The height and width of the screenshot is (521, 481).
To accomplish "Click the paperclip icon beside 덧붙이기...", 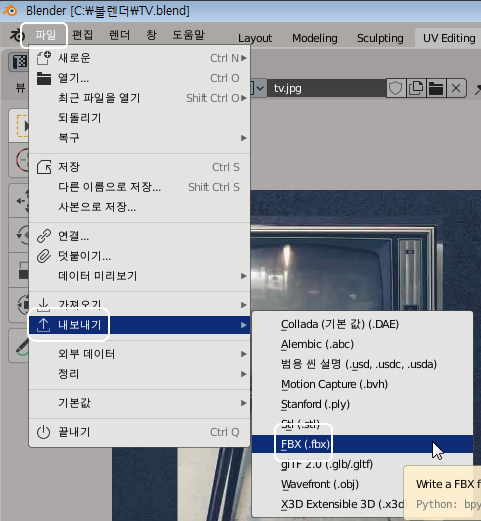I will coord(44,256).
